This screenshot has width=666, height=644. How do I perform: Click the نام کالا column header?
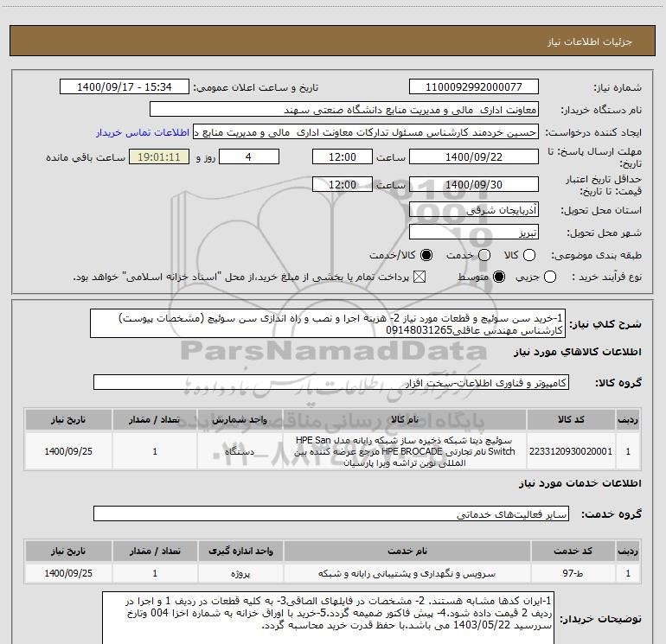click(x=405, y=419)
